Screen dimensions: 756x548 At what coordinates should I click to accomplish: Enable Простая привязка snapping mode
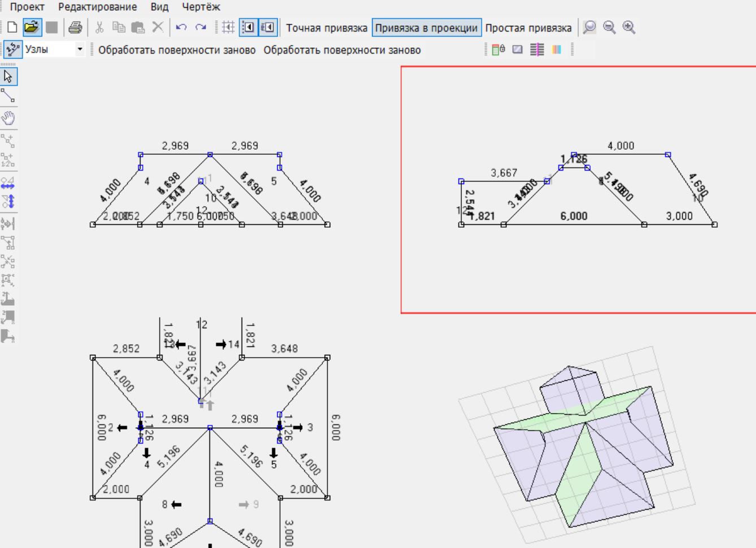pyautogui.click(x=528, y=28)
